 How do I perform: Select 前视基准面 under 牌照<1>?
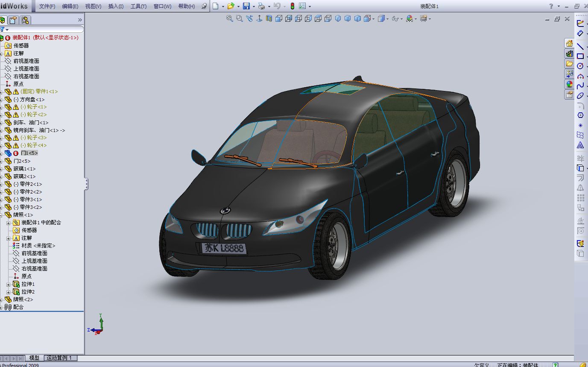(x=35, y=253)
